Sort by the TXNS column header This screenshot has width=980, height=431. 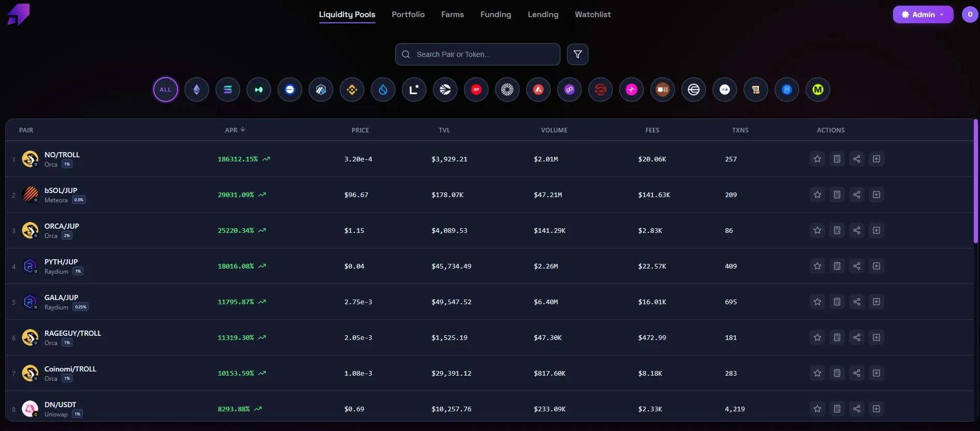[x=740, y=130]
